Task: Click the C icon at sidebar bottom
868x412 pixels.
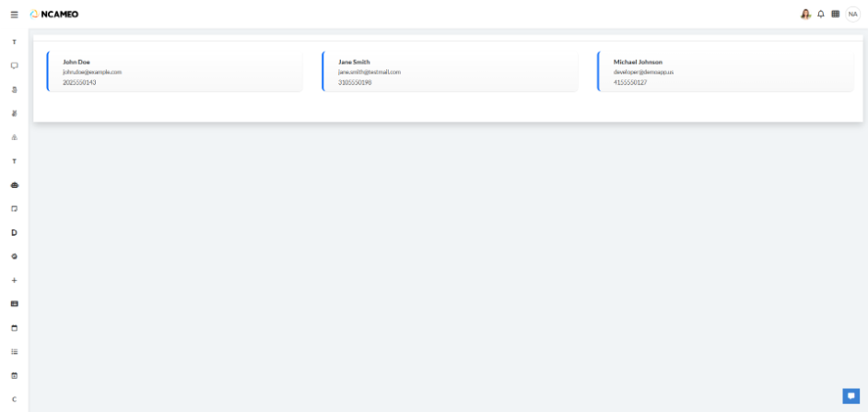Action: pos(14,399)
